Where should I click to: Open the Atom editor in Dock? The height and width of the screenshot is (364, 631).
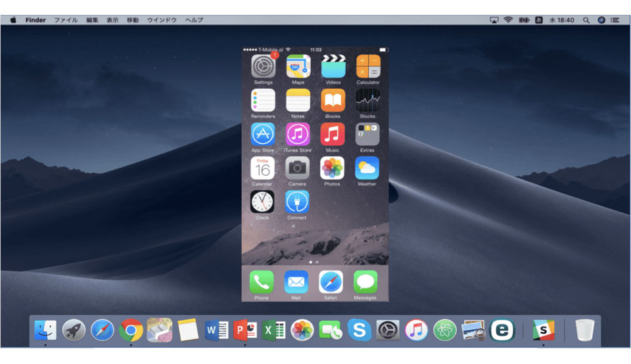pyautogui.click(x=445, y=330)
